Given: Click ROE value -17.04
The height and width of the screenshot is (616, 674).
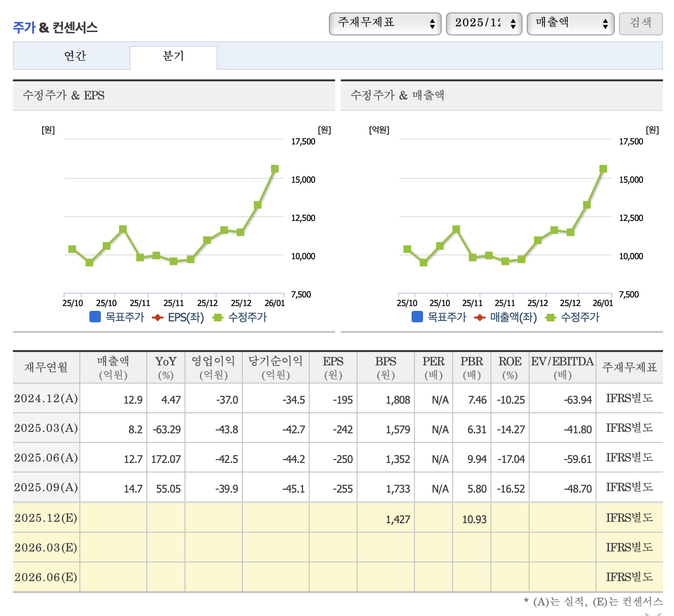Looking at the screenshot, I should (511, 459).
